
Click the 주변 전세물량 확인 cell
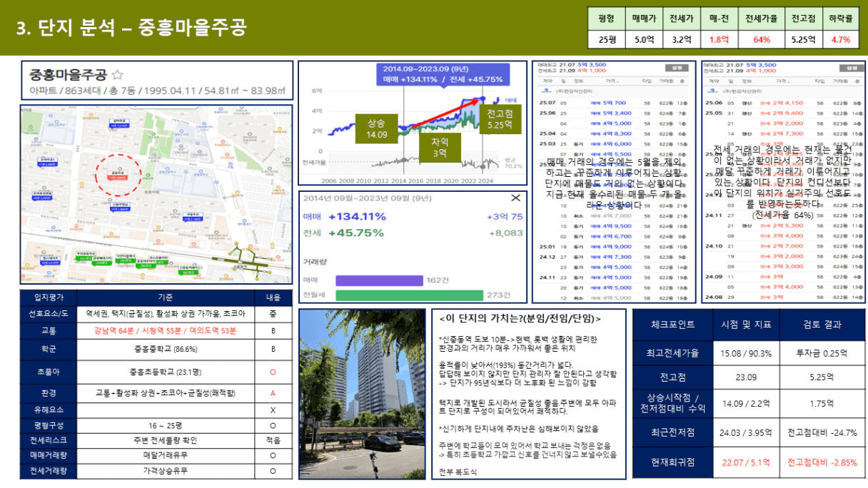point(166,439)
